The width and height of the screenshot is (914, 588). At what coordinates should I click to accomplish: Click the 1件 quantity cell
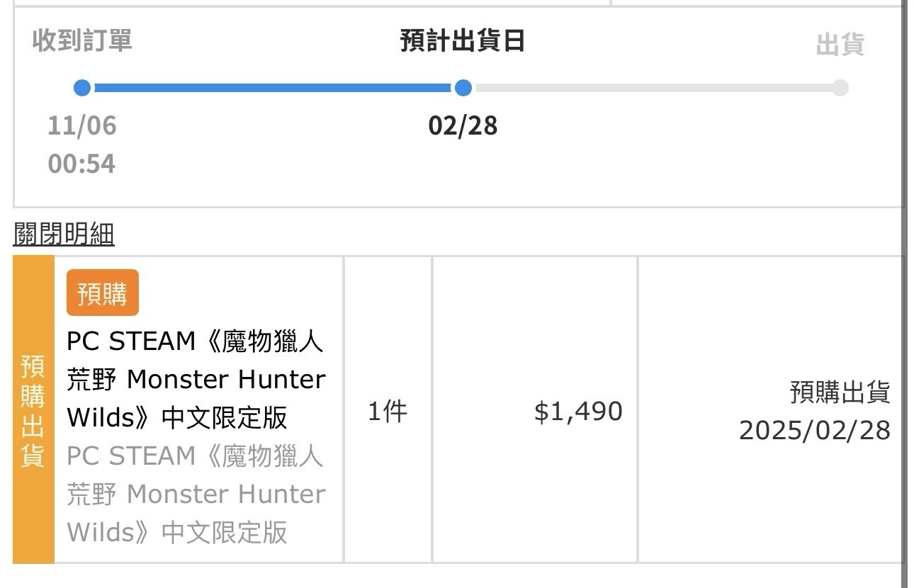tap(388, 412)
